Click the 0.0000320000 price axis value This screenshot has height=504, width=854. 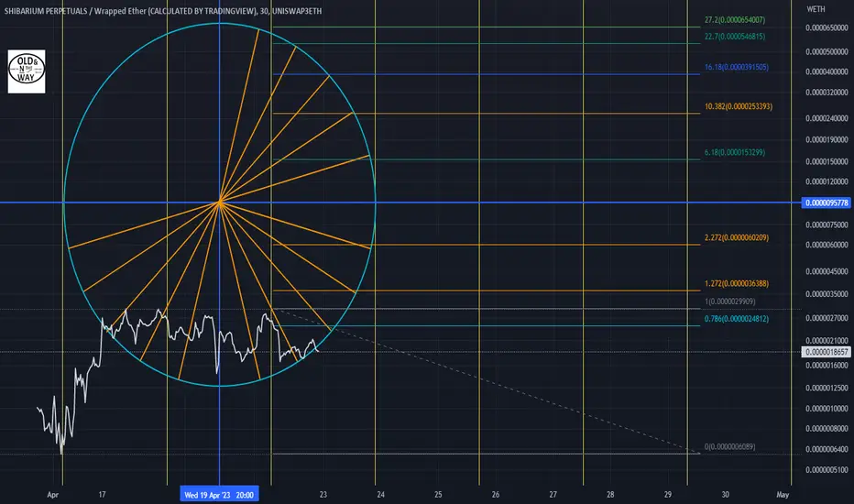pyautogui.click(x=827, y=93)
